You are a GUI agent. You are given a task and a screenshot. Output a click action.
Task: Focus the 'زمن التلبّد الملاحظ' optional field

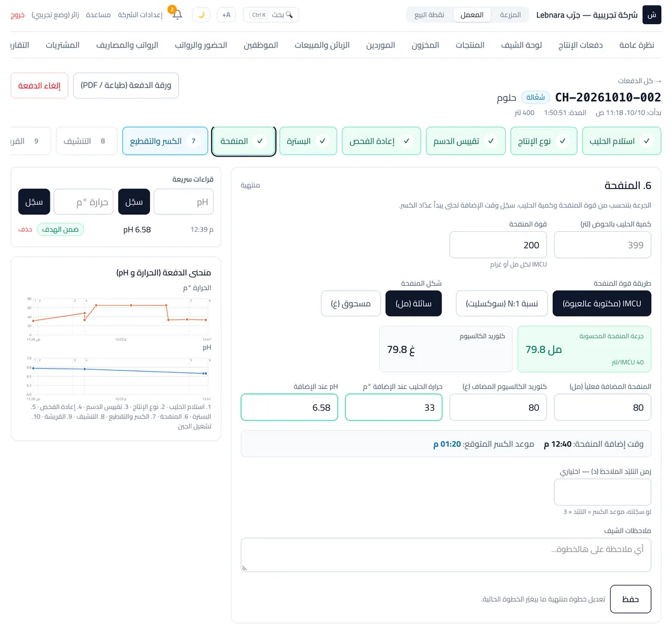pyautogui.click(x=602, y=492)
